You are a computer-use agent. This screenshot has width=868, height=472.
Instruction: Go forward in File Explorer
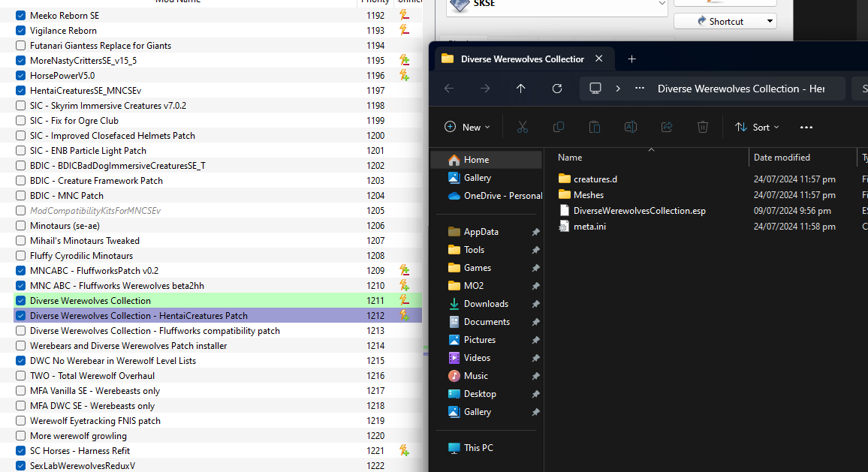click(x=485, y=89)
